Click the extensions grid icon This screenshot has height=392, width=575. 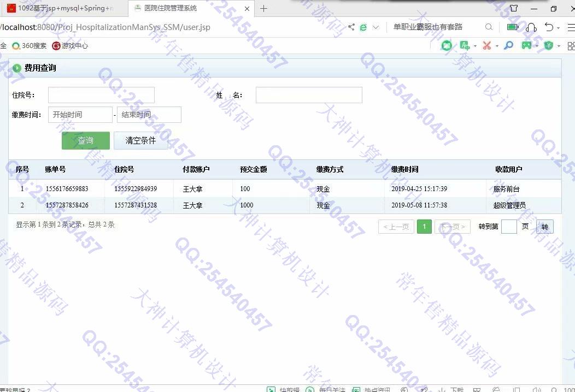(x=571, y=46)
